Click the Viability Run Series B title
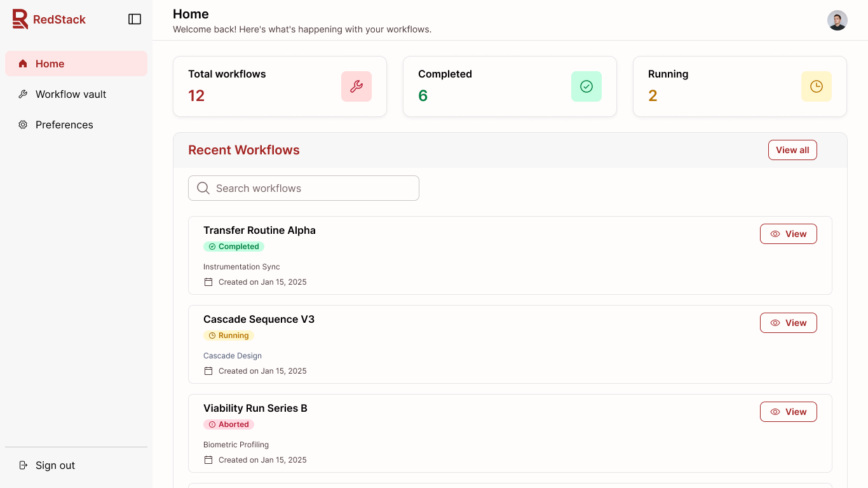This screenshot has width=868, height=488. [x=255, y=408]
